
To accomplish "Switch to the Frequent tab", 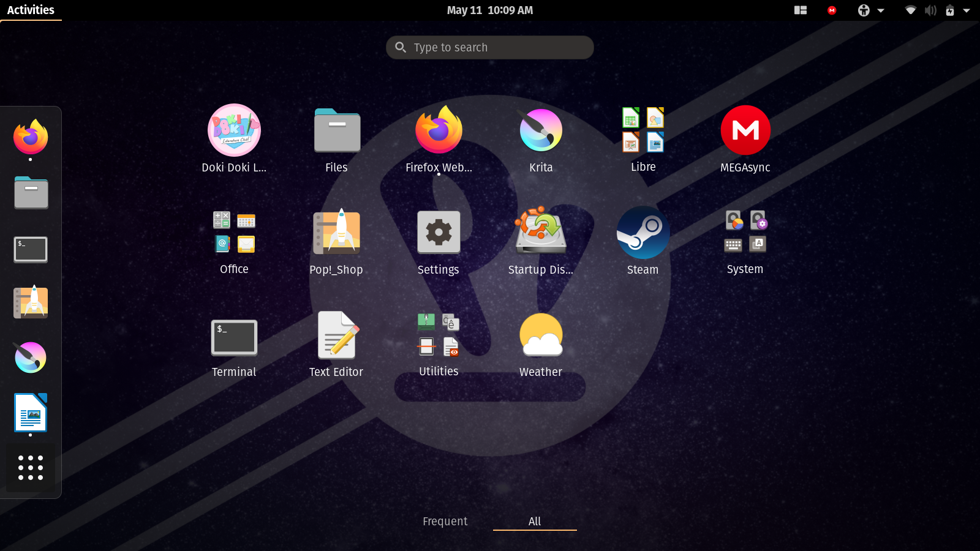I will tap(445, 521).
